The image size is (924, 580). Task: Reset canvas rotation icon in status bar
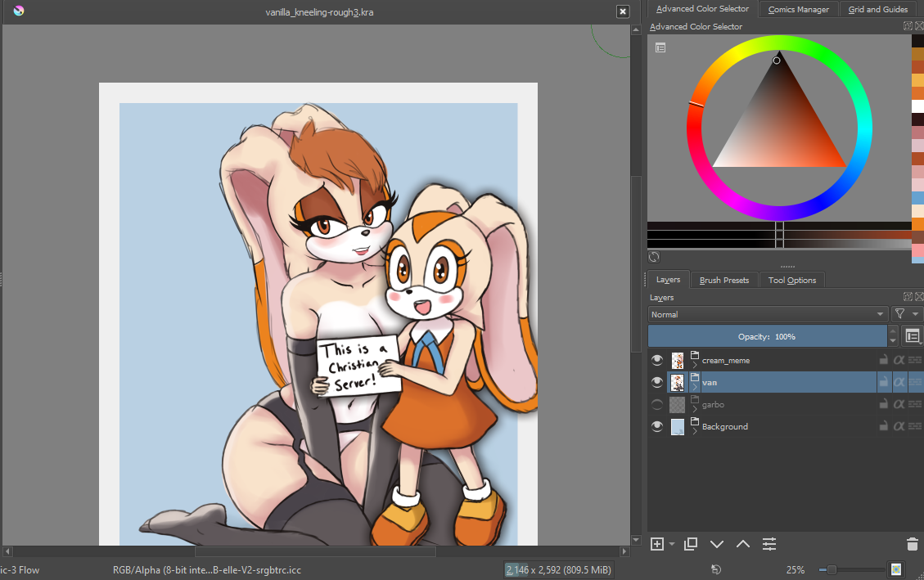tap(715, 569)
